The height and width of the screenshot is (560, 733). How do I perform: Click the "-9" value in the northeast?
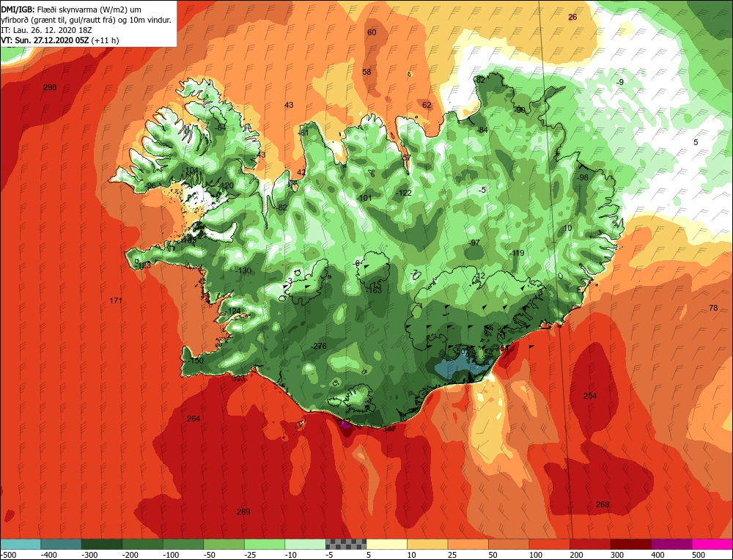620,82
